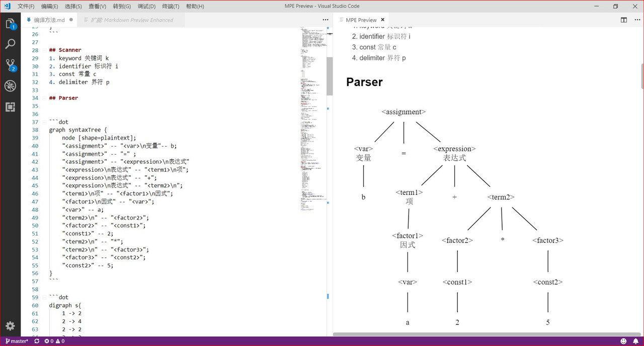Open the Search view in activity bar
This screenshot has width=644, height=346.
pyautogui.click(x=10, y=44)
